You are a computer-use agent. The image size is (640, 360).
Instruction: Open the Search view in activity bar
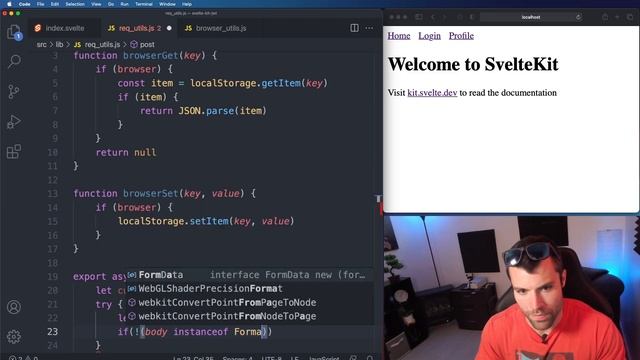[x=14, y=61]
